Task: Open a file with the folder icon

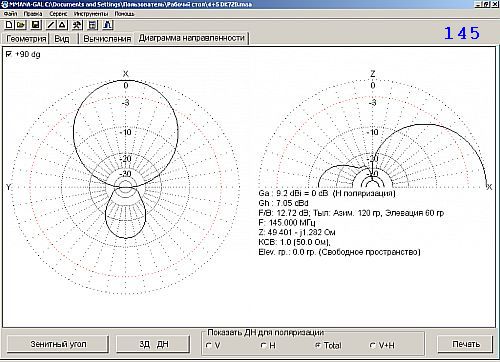Action: pos(21,25)
